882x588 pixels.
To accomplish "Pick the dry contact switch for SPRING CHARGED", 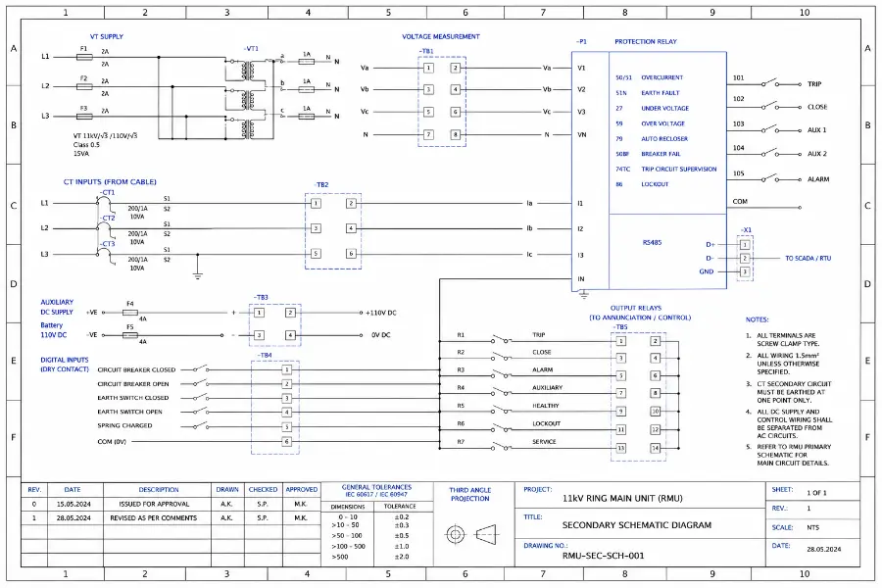I will [201, 426].
